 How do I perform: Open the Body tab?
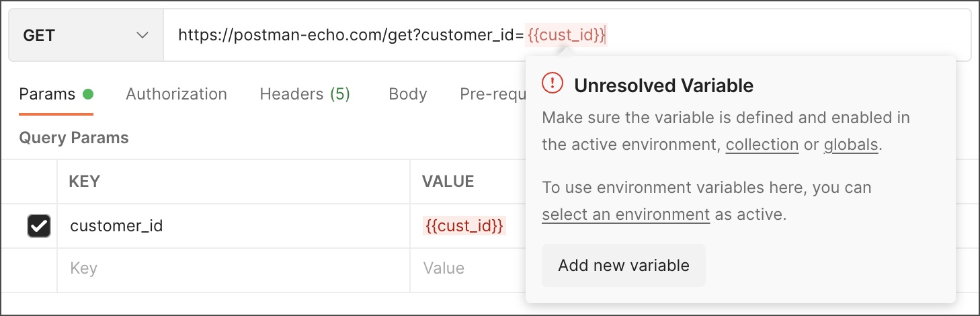pos(407,94)
